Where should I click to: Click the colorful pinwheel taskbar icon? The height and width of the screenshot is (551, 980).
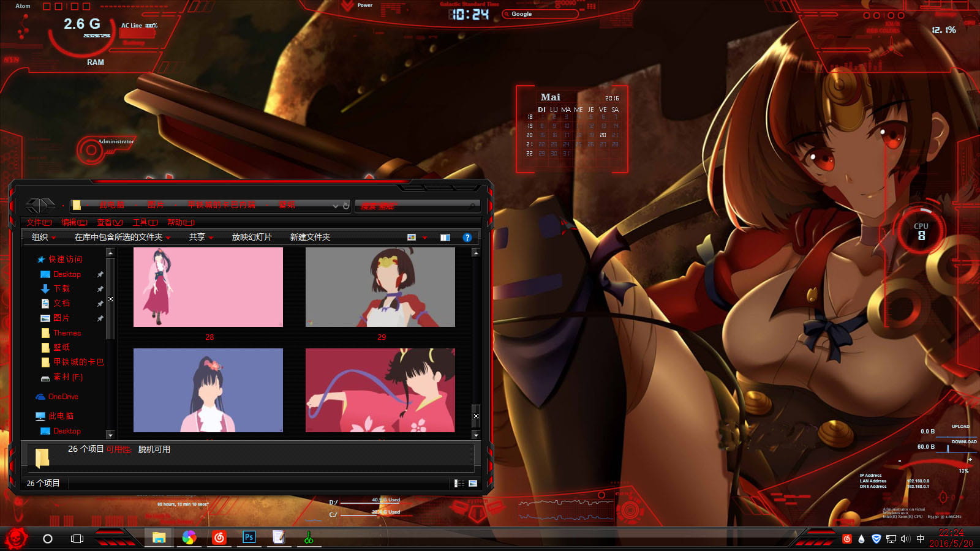pyautogui.click(x=189, y=538)
